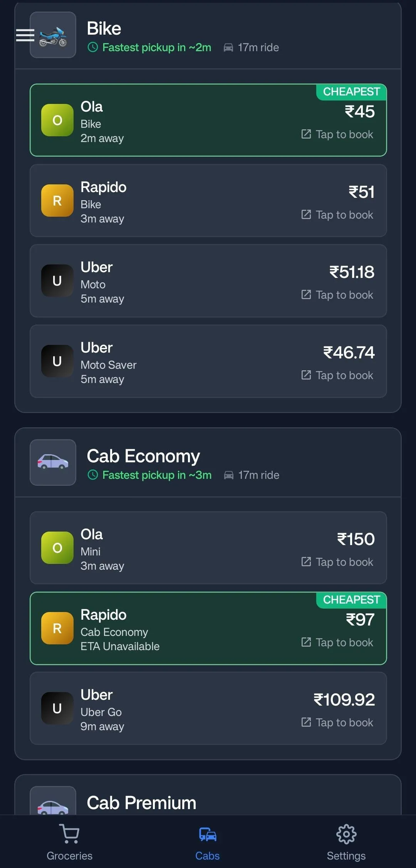Screen dimensions: 416x868
Task: Switch to the Groceries tab
Action: pos(70,842)
